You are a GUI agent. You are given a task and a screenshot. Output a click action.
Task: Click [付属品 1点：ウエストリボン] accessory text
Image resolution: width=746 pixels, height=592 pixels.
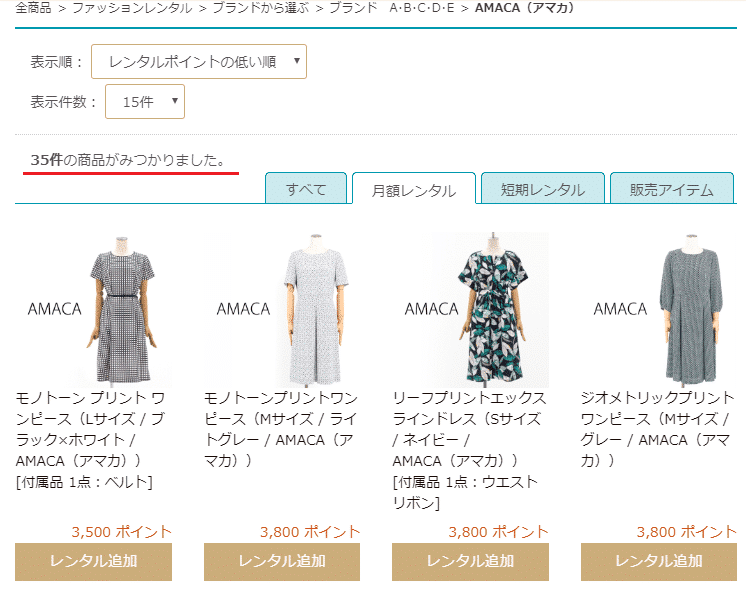click(x=465, y=493)
